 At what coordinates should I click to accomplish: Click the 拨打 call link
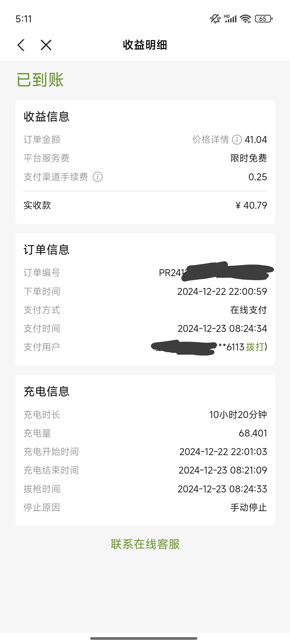click(255, 347)
